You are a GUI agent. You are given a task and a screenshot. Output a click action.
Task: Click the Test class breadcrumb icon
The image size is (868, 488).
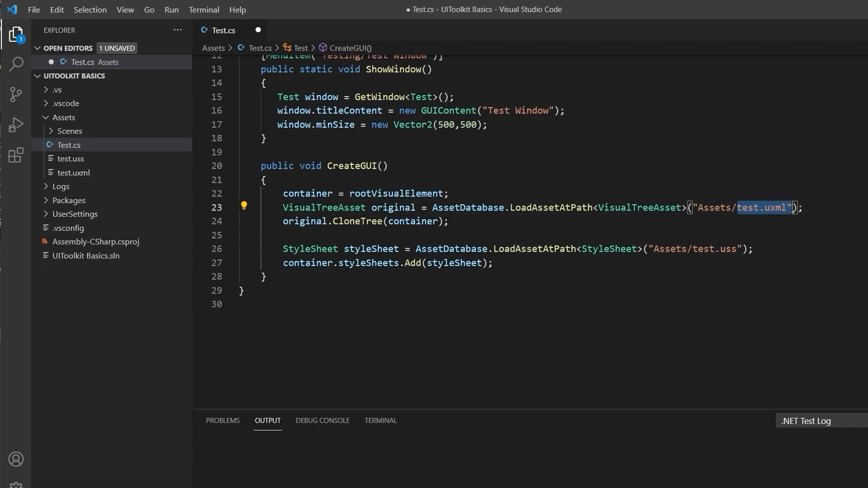pos(287,47)
